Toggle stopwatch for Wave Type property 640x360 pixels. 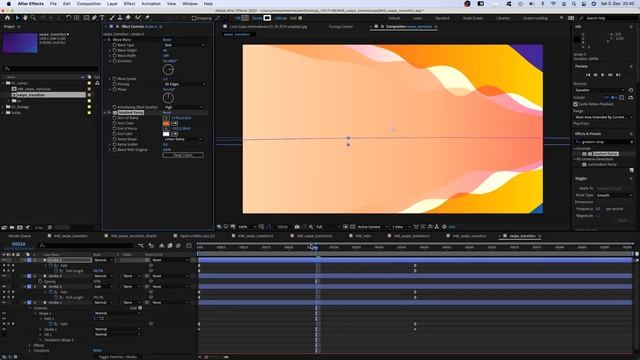[x=115, y=45]
